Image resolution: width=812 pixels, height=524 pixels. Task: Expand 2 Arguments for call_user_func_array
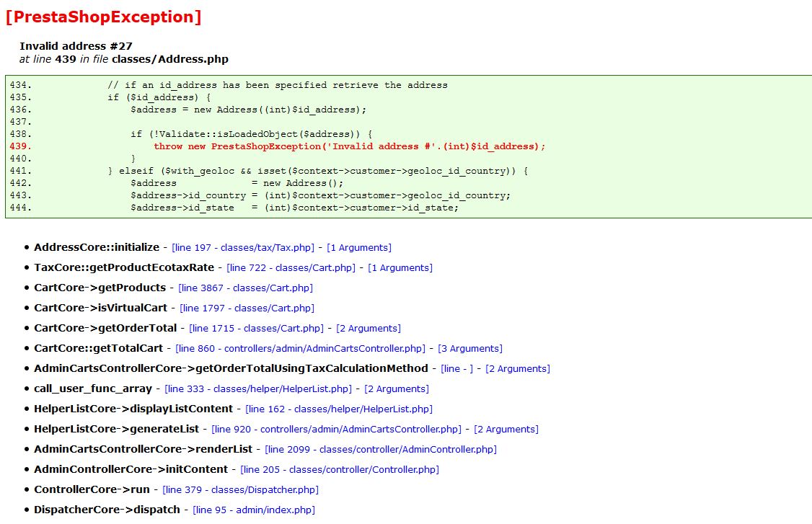397,389
